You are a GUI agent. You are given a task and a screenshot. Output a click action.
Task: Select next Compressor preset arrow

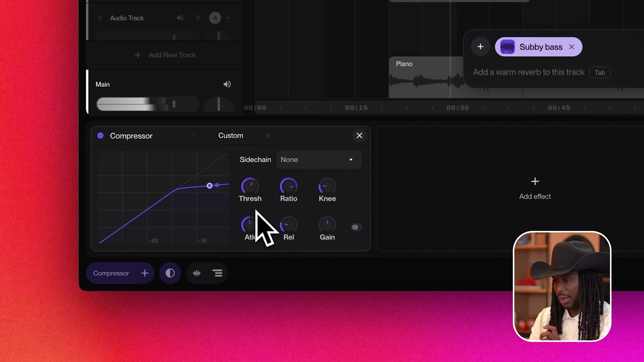(x=268, y=136)
